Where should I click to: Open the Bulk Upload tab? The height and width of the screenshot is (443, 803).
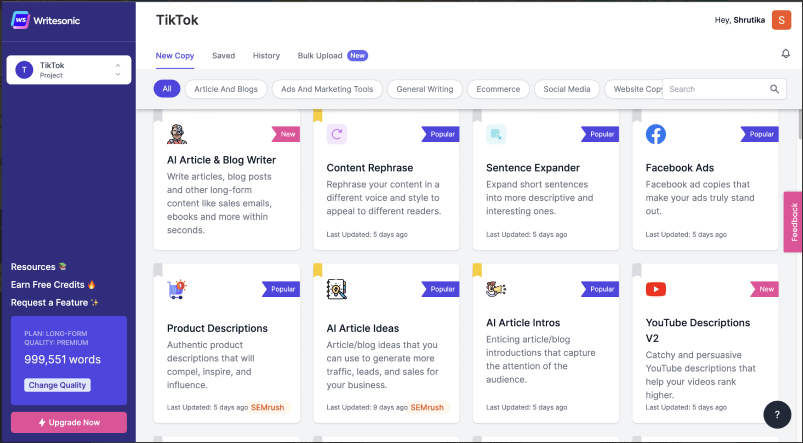tap(320, 55)
